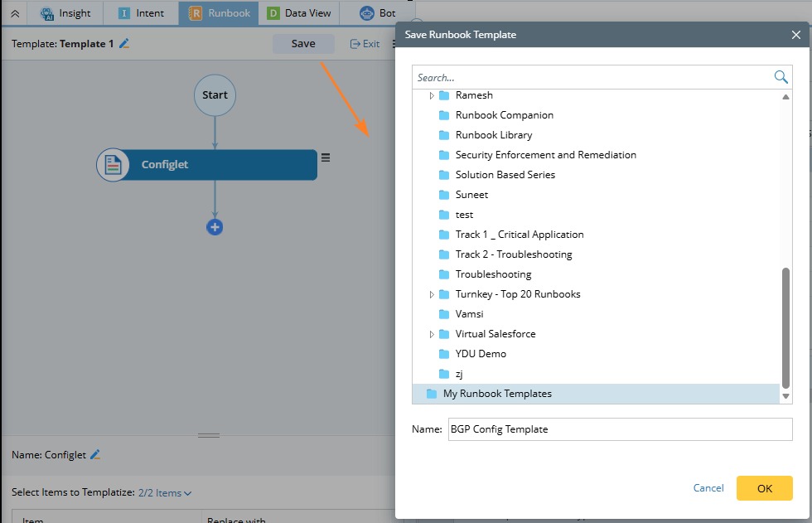Screen dimensions: 812x523
Task: Click the Configlet document icon
Action: [113, 165]
